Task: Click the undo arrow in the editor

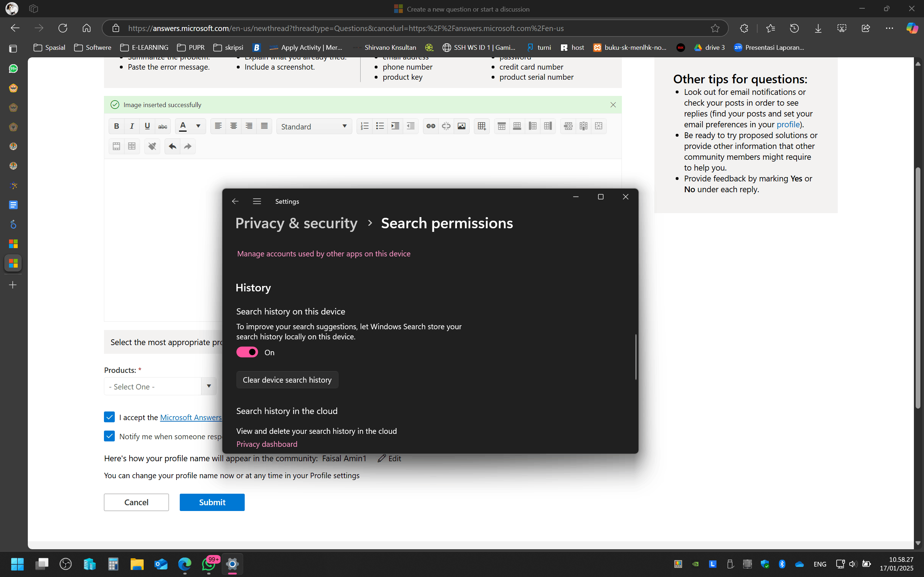Action: 172,146
